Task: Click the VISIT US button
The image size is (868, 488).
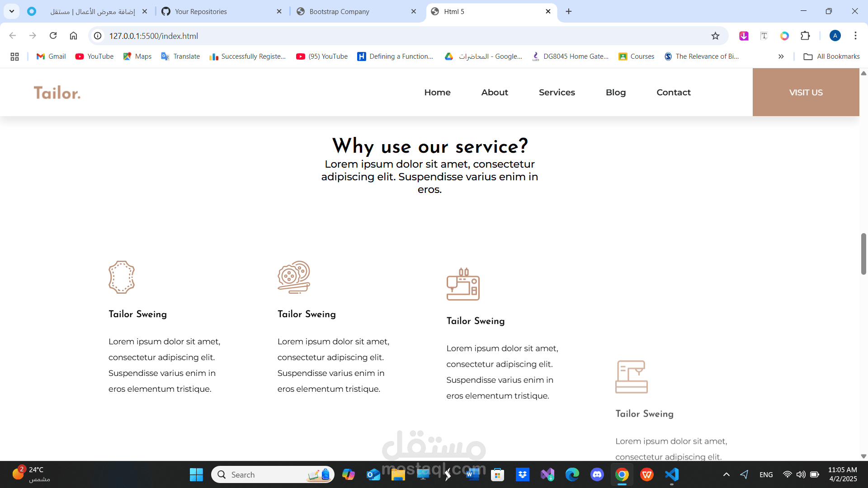Action: (x=806, y=92)
